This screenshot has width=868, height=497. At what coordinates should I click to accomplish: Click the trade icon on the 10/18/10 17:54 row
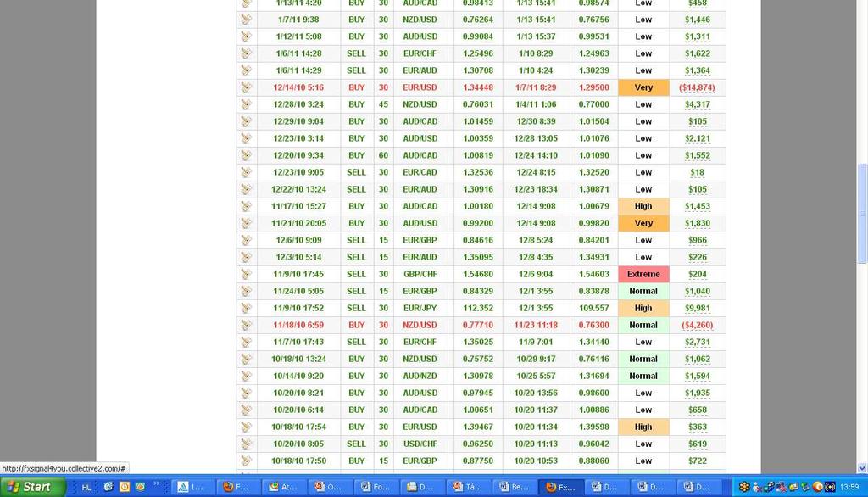pyautogui.click(x=247, y=427)
